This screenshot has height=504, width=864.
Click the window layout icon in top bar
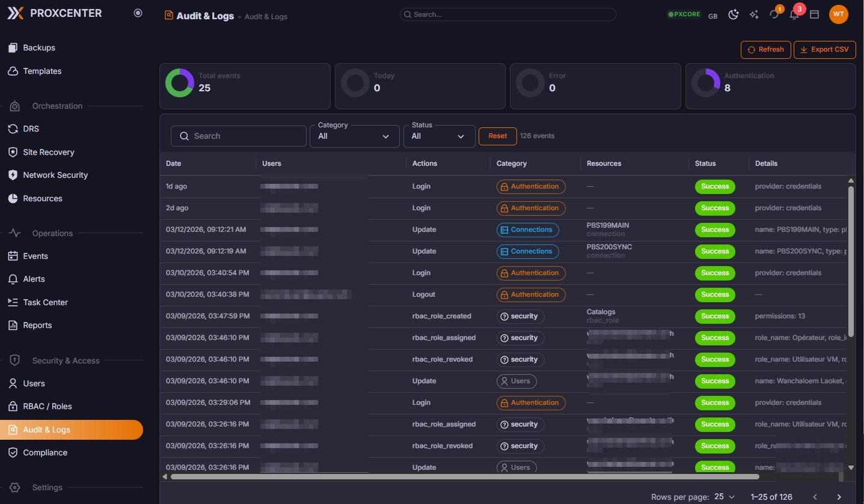(815, 14)
